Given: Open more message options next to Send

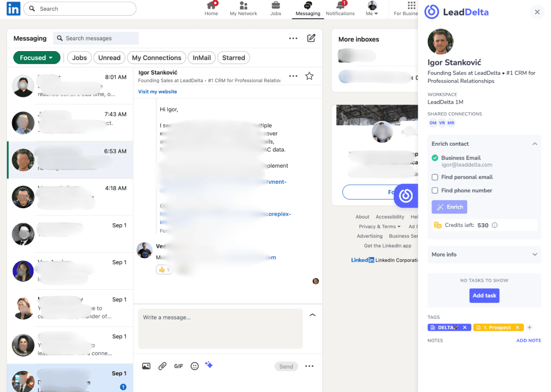Looking at the screenshot, I should 309,366.
